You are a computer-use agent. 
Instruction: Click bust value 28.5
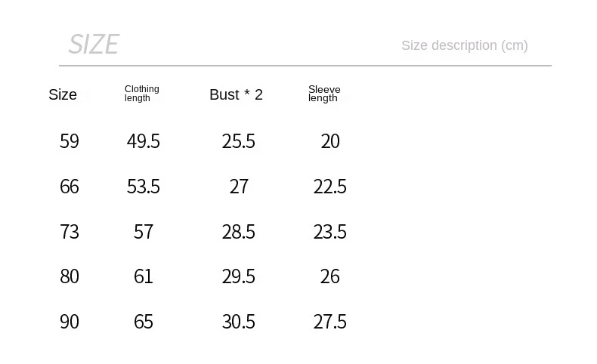[x=238, y=232]
